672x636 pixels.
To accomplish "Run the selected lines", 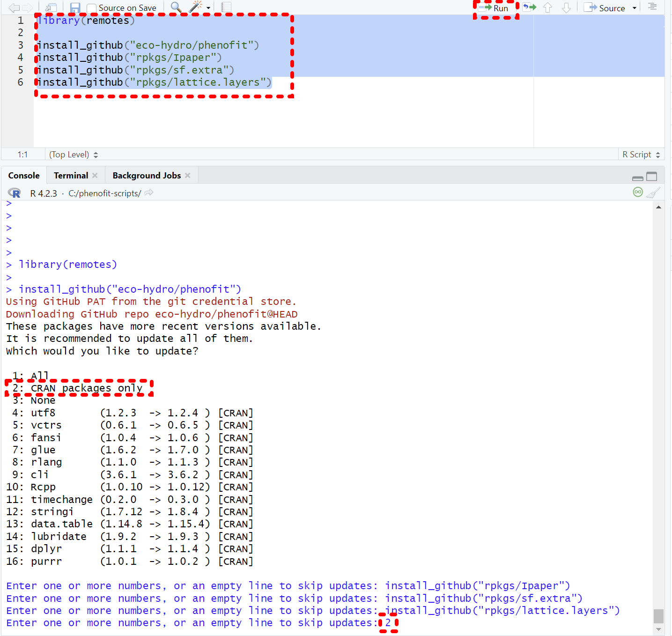I will (x=495, y=8).
